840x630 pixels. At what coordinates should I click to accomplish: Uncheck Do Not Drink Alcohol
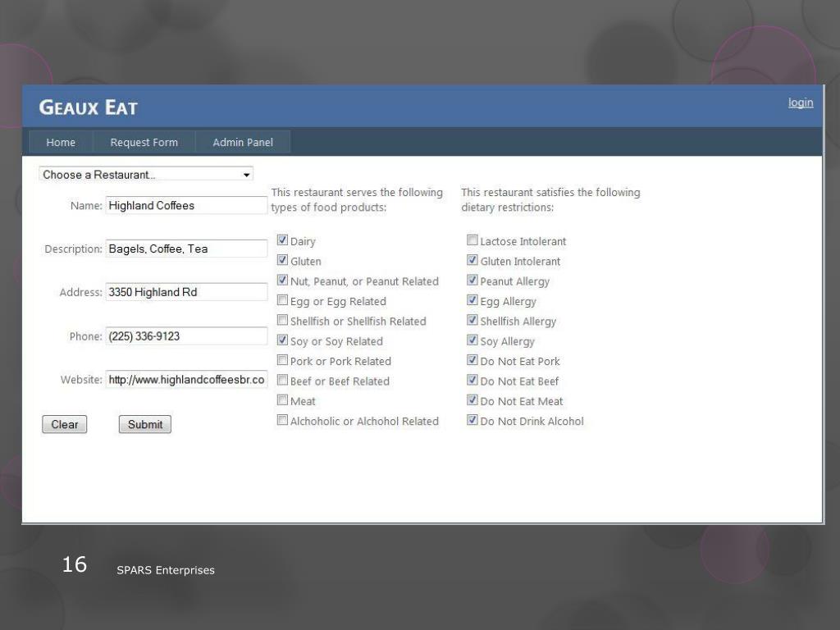472,420
